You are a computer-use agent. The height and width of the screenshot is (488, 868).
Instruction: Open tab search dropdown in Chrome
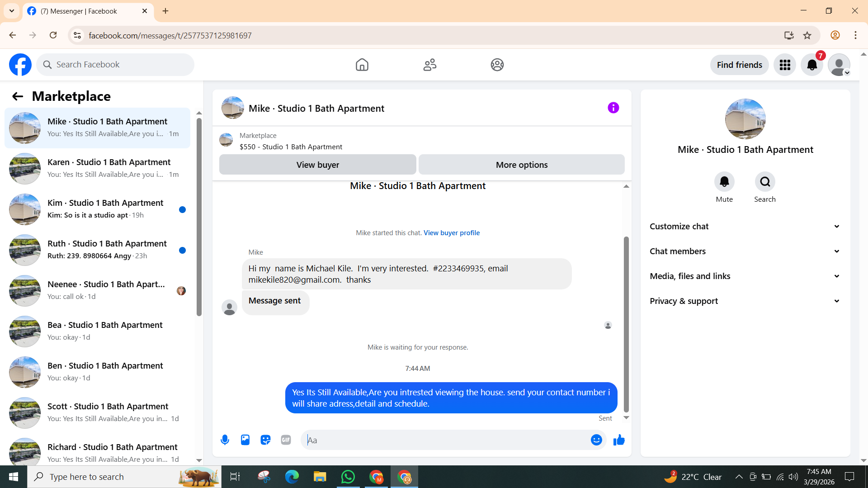click(12, 11)
